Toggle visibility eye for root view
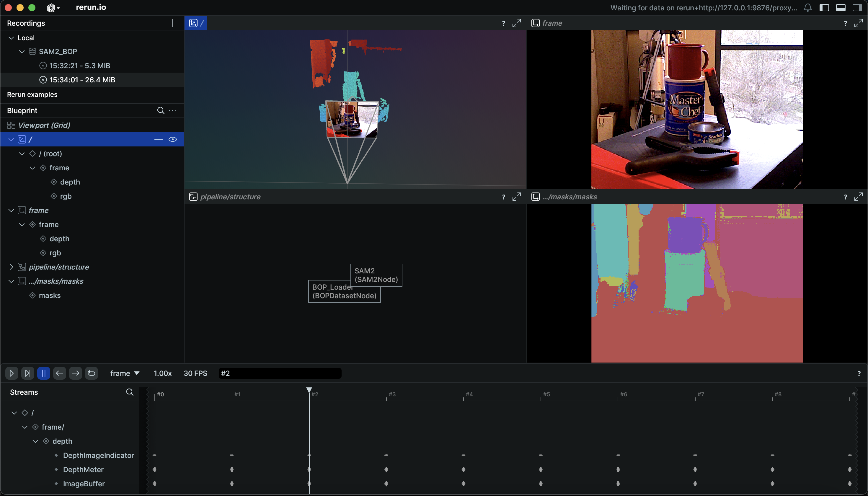This screenshot has width=868, height=496. pos(173,139)
